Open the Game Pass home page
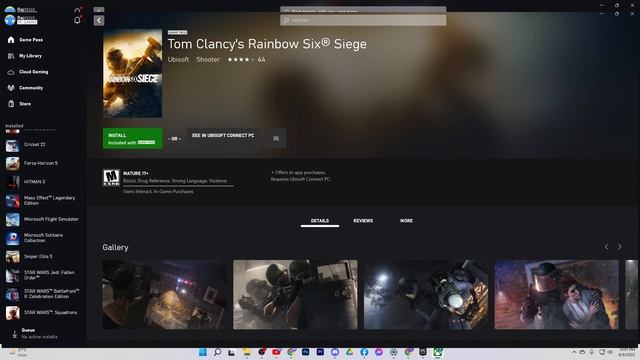The height and width of the screenshot is (360, 640). (25, 40)
